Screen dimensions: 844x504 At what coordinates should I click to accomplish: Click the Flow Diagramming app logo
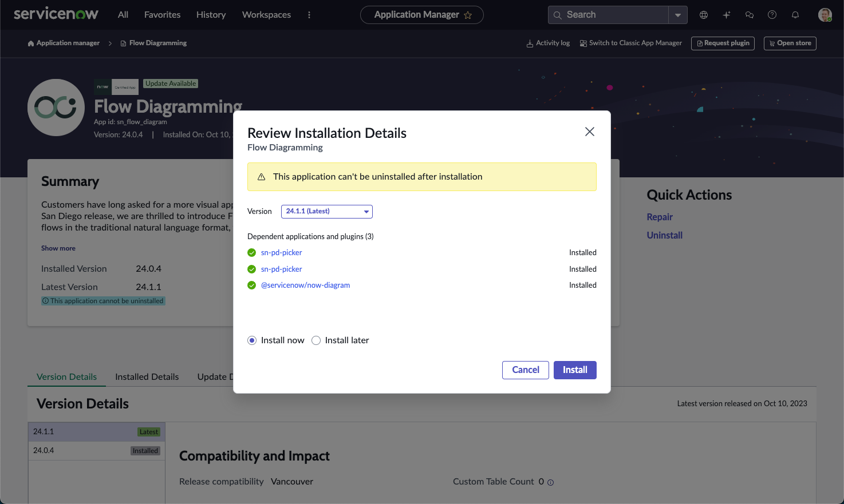point(56,108)
